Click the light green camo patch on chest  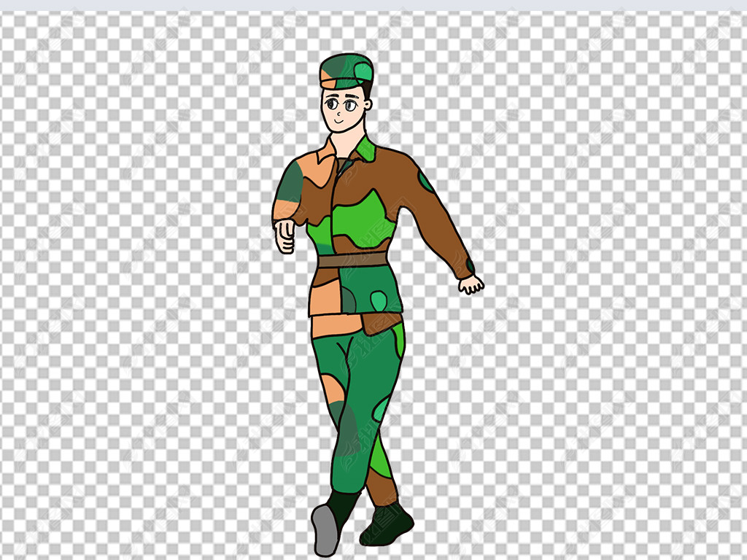click(x=363, y=215)
